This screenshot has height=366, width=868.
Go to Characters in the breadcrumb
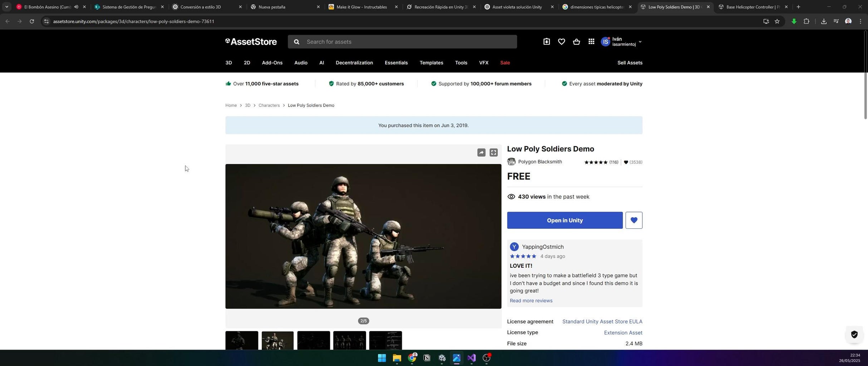click(269, 105)
